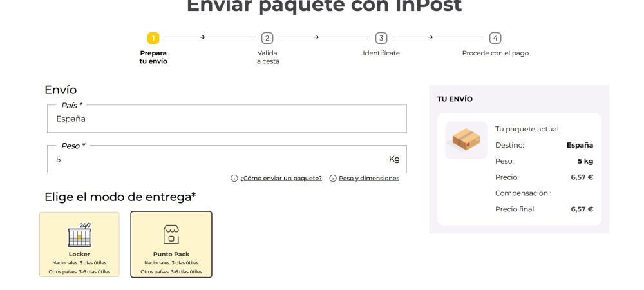Click the info icon beside 'Peso y dimensiones'
The image size is (644, 290).
333,179
